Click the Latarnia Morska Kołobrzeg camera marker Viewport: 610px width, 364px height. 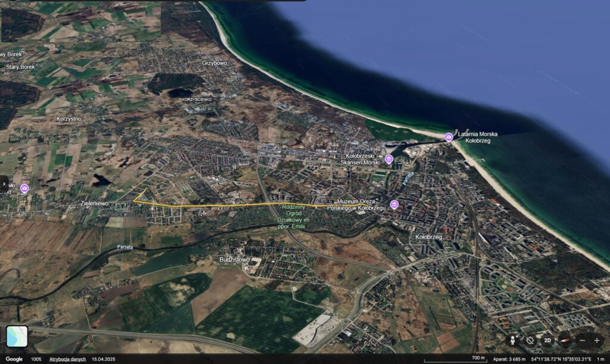[x=449, y=137]
